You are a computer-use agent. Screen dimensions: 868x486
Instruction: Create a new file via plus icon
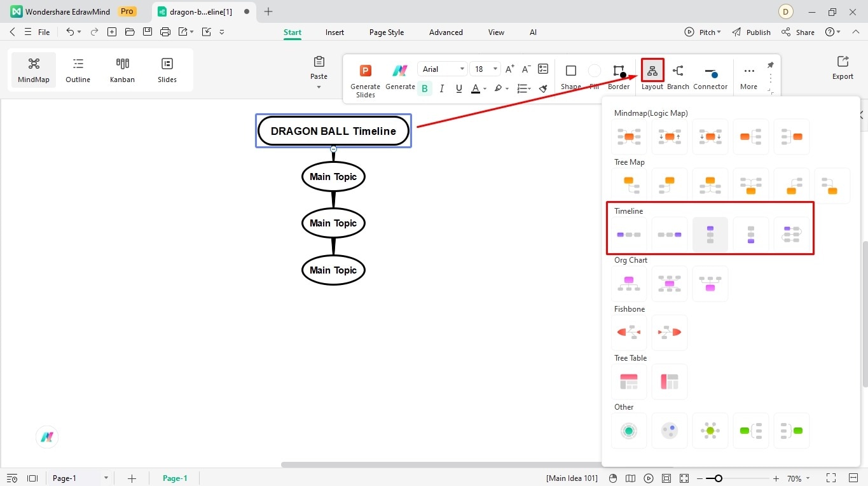(x=112, y=32)
